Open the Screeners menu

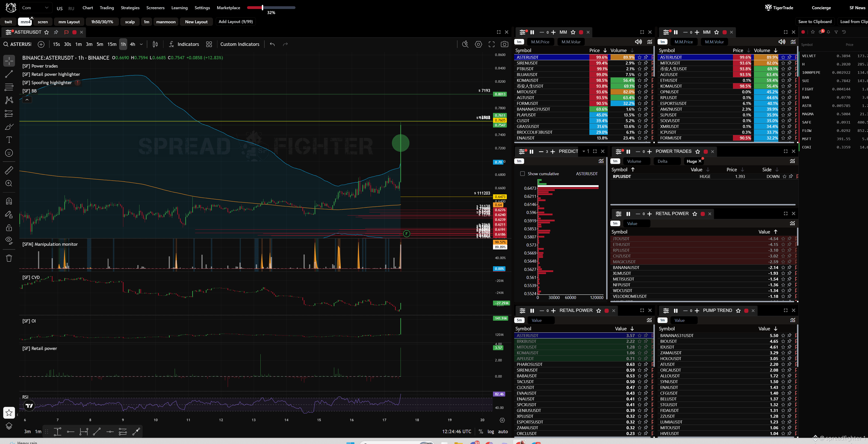tap(155, 8)
